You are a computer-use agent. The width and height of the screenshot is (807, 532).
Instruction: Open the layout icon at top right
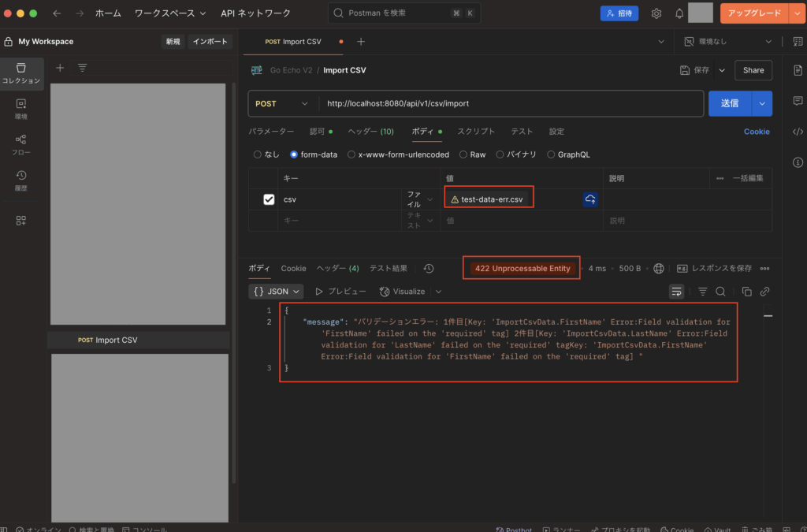coord(798,42)
